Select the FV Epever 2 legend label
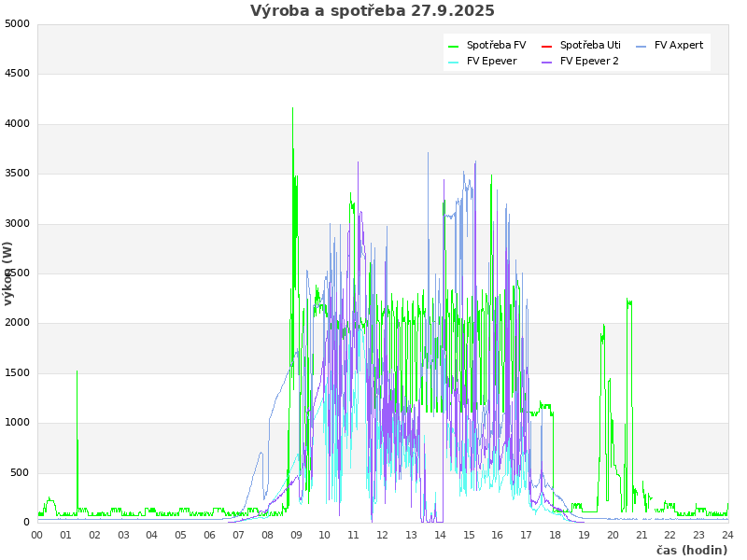747x560 pixels. click(x=589, y=62)
